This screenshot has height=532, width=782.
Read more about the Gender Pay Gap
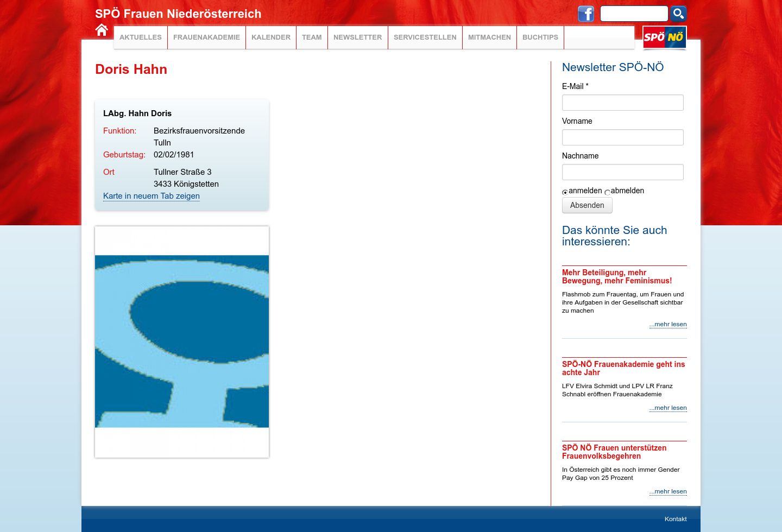[x=668, y=491]
